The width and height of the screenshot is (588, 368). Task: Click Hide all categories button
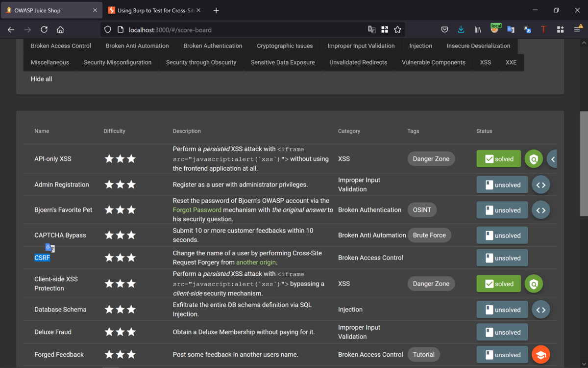41,79
